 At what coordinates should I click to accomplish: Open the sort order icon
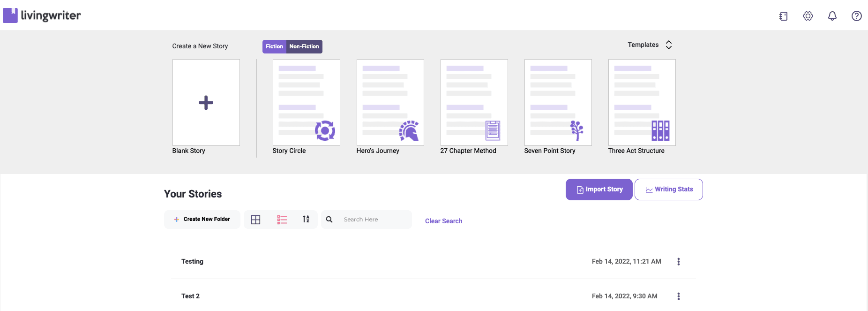pyautogui.click(x=306, y=219)
